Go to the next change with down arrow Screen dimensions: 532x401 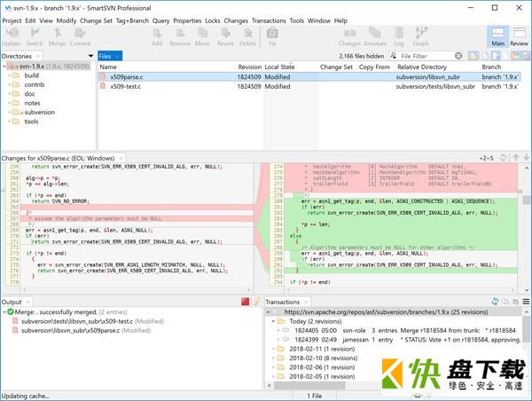tap(526, 158)
